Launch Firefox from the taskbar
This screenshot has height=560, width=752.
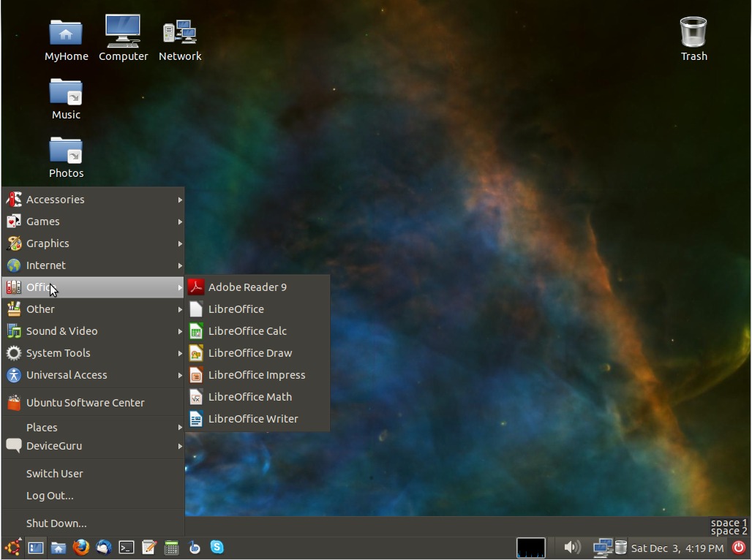tap(80, 547)
